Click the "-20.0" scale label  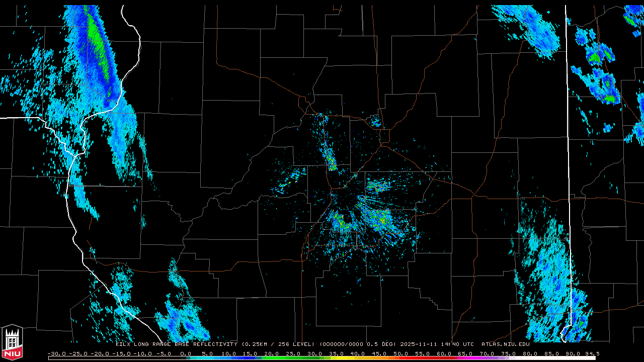tap(100, 353)
